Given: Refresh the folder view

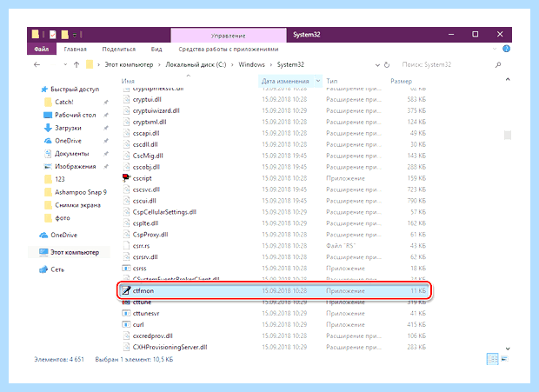Looking at the screenshot, I should (x=387, y=64).
